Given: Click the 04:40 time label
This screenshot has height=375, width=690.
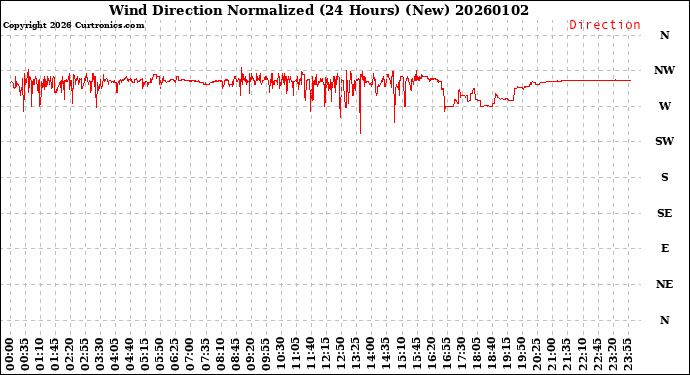Looking at the screenshot, I should [x=130, y=354].
